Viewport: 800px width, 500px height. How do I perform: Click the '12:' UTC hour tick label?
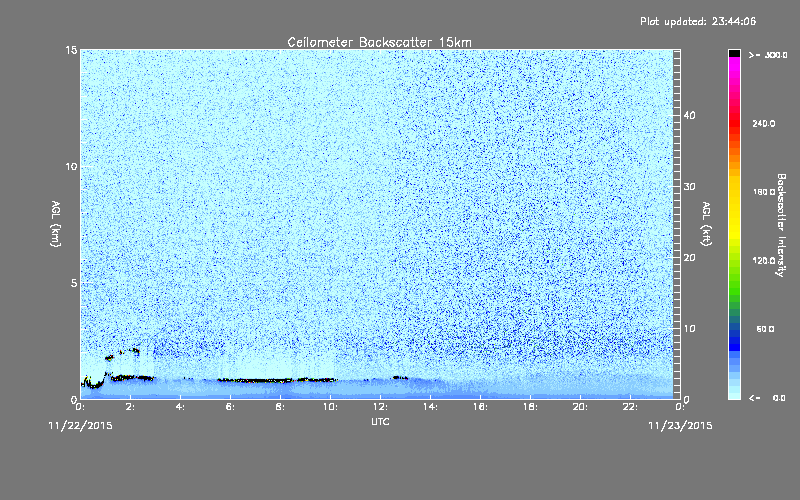click(x=381, y=407)
